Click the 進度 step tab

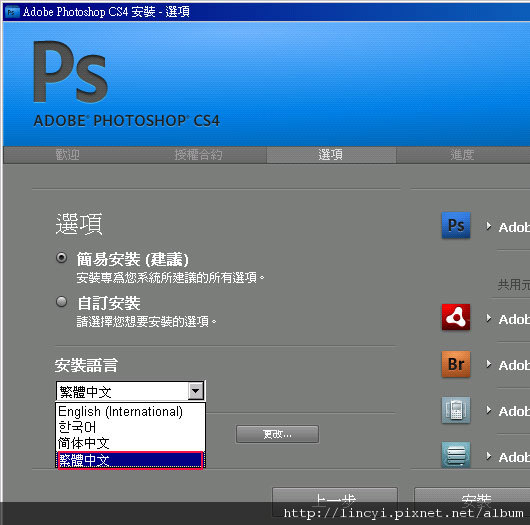coord(462,155)
